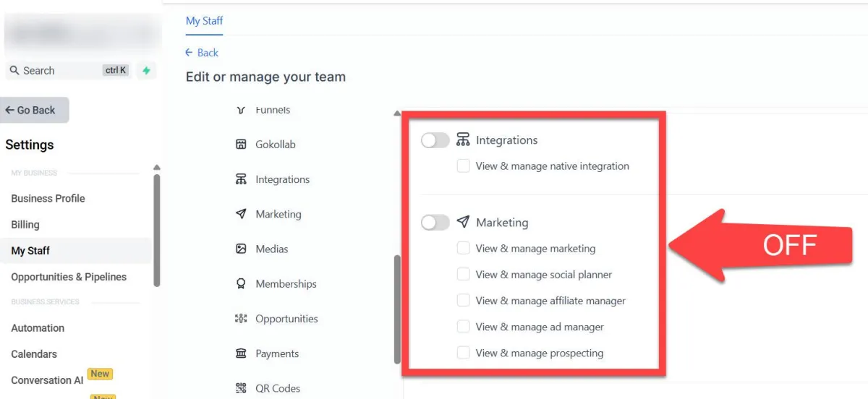Click the Back link

[x=202, y=53]
